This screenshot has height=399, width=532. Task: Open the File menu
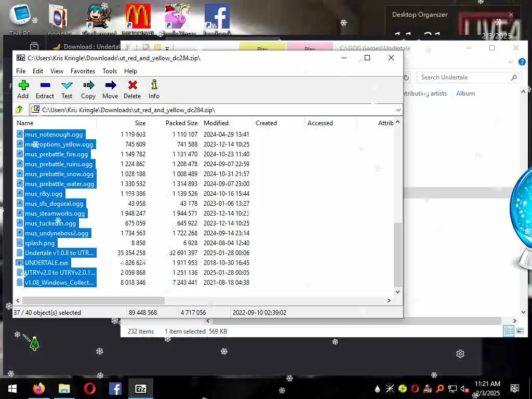coord(21,71)
